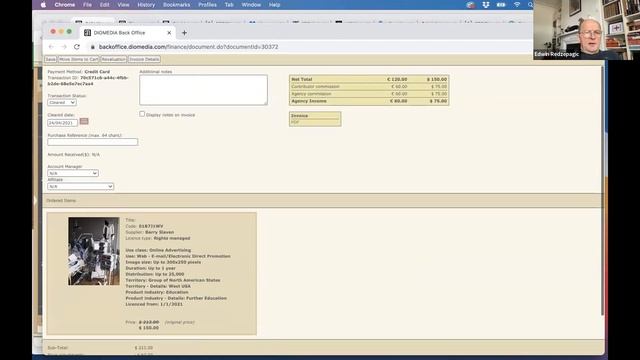The height and width of the screenshot is (360, 640).
Task: Open the Transaction Status dropdown
Action: pos(62,102)
